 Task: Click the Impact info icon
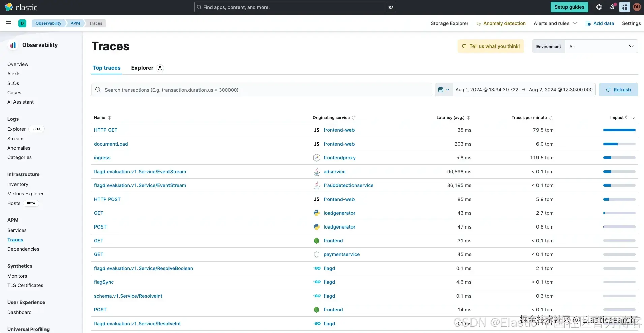click(627, 117)
